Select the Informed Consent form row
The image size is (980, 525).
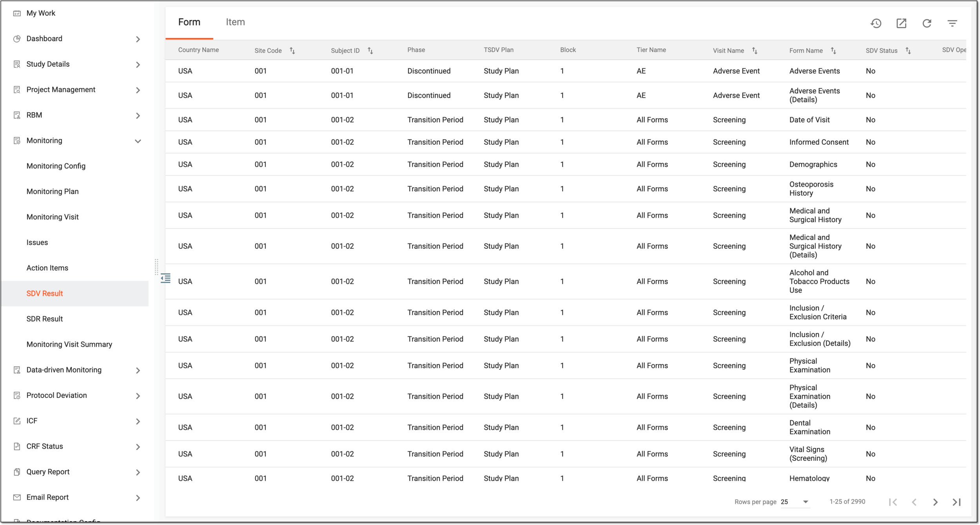[566, 142]
